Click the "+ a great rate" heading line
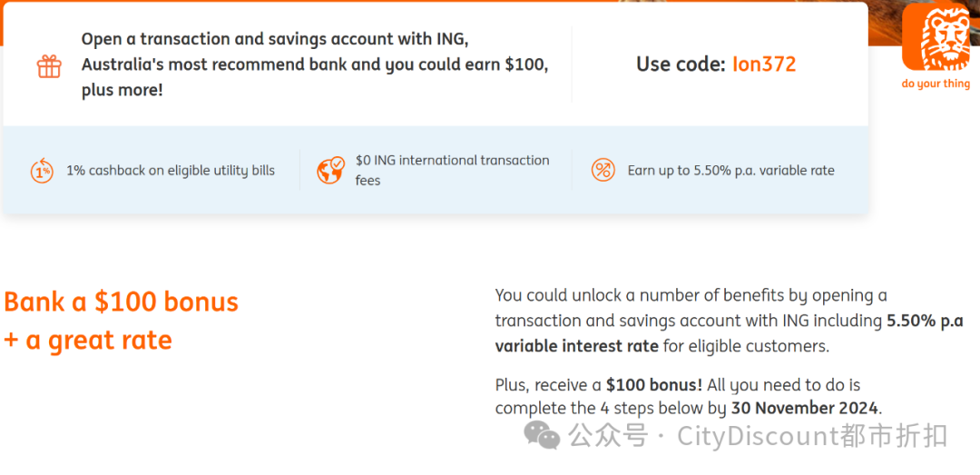Image resolution: width=980 pixels, height=475 pixels. point(88,341)
